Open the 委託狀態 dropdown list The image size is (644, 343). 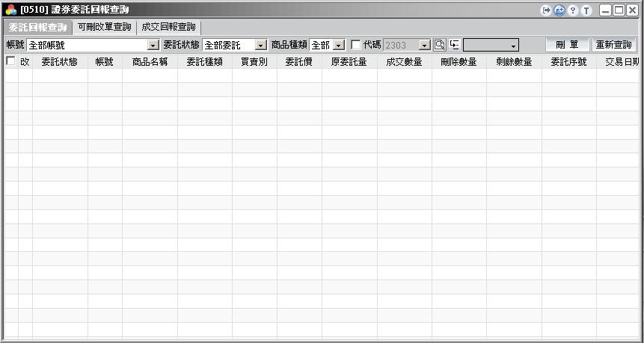click(x=261, y=46)
